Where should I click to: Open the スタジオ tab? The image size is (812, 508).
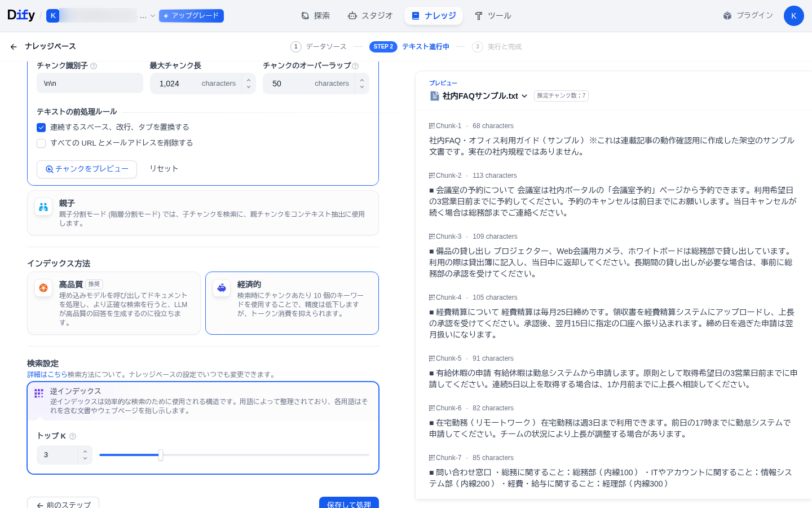click(x=370, y=16)
